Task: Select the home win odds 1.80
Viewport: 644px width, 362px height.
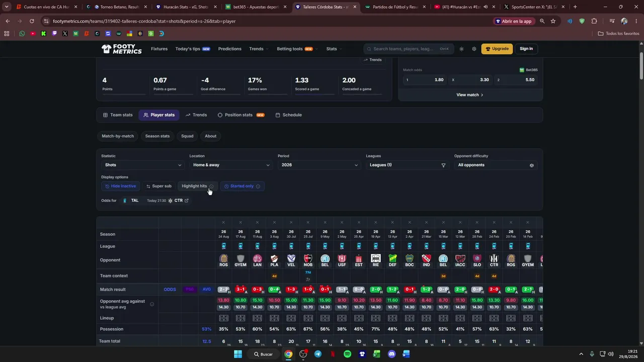Action: click(x=425, y=80)
